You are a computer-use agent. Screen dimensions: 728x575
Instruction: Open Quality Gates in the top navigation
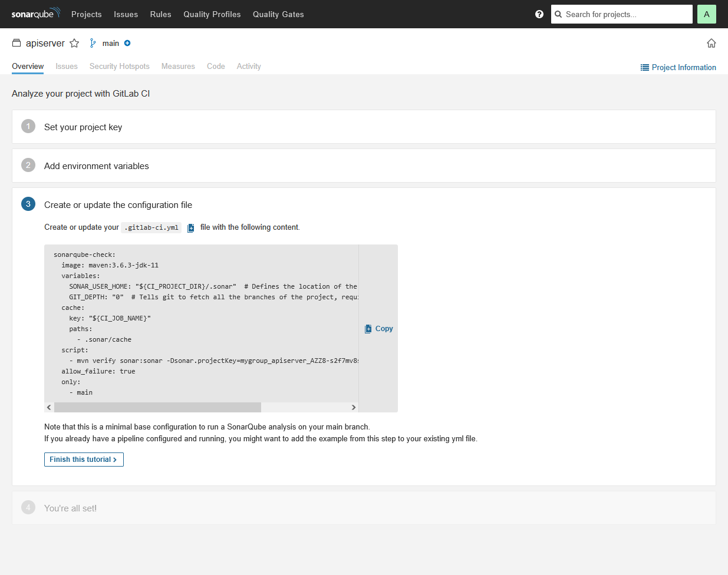tap(278, 14)
